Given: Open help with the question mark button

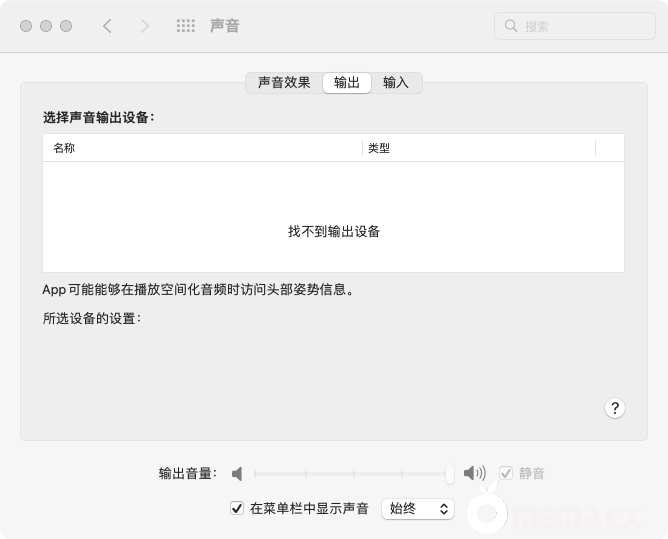Looking at the screenshot, I should [x=615, y=408].
